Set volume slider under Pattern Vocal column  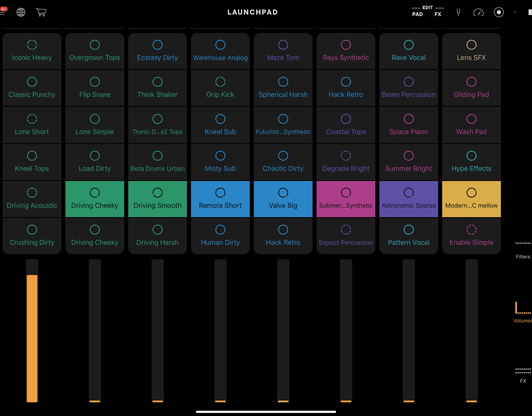(x=409, y=331)
